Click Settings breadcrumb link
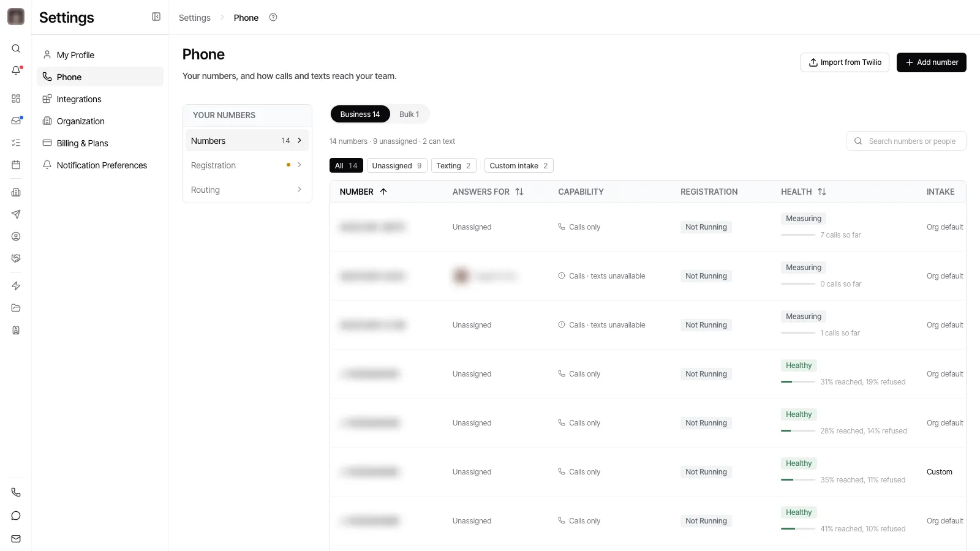Viewport: 980px width, 551px height. pyautogui.click(x=195, y=18)
